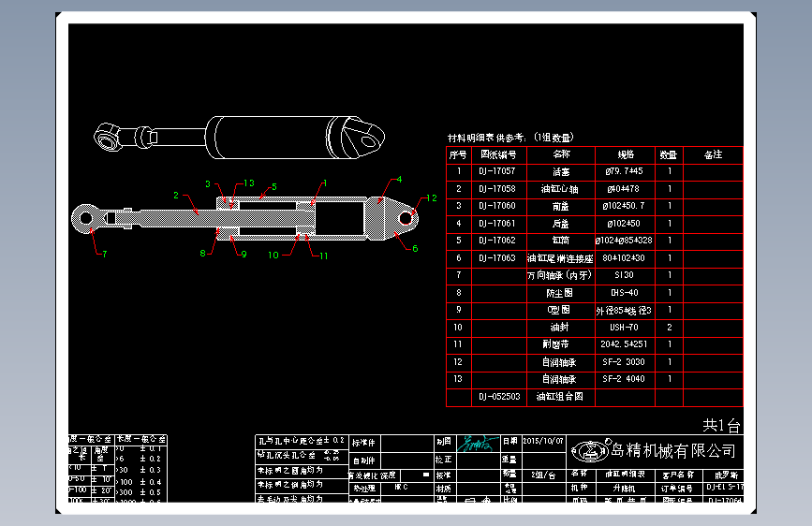Screen dimensions: 812x526
Task: Click the 油缸心轴 name cell
Action: [560, 189]
